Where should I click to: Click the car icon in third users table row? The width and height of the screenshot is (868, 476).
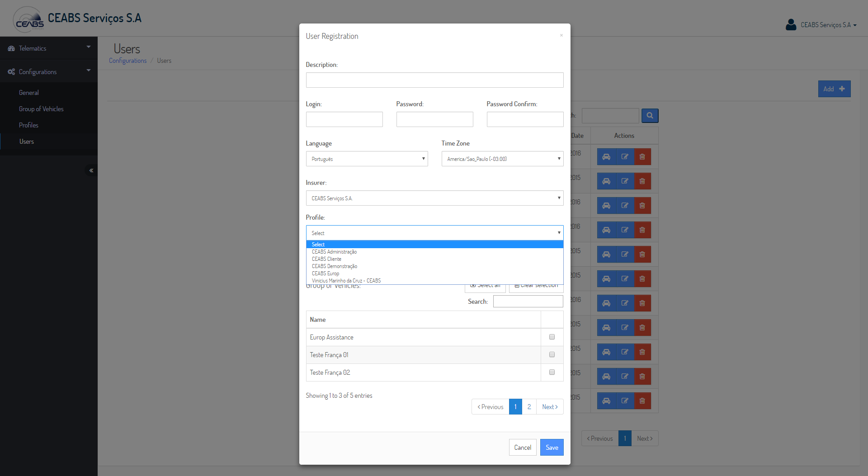[606, 206]
